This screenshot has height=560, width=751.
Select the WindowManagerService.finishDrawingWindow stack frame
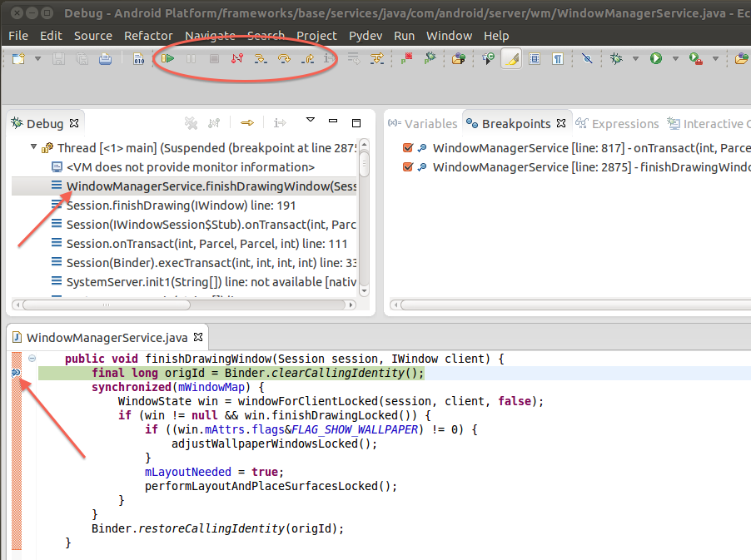[x=184, y=186]
